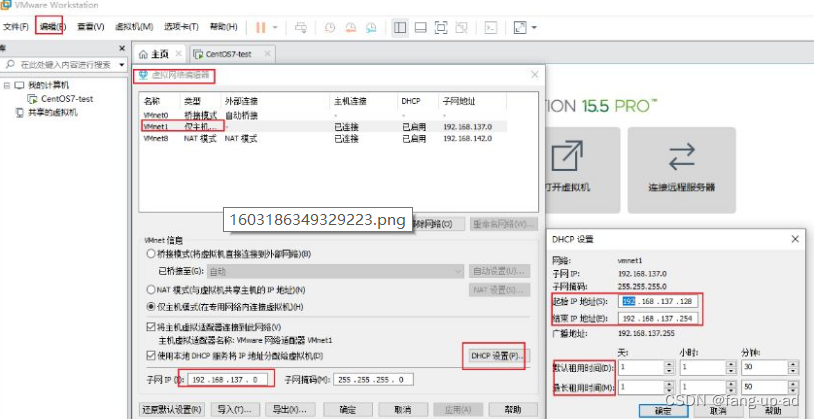Open the 查看(V) menu
The width and height of the screenshot is (814, 419).
point(91,27)
